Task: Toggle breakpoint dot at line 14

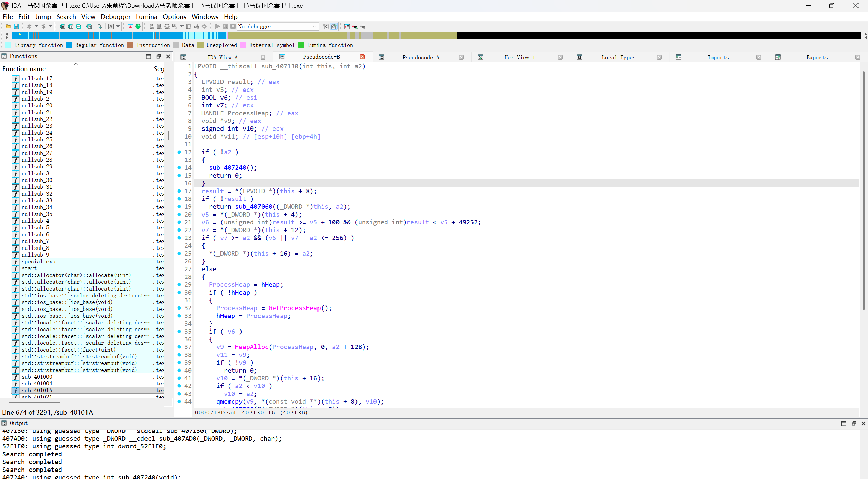Action: pyautogui.click(x=179, y=167)
